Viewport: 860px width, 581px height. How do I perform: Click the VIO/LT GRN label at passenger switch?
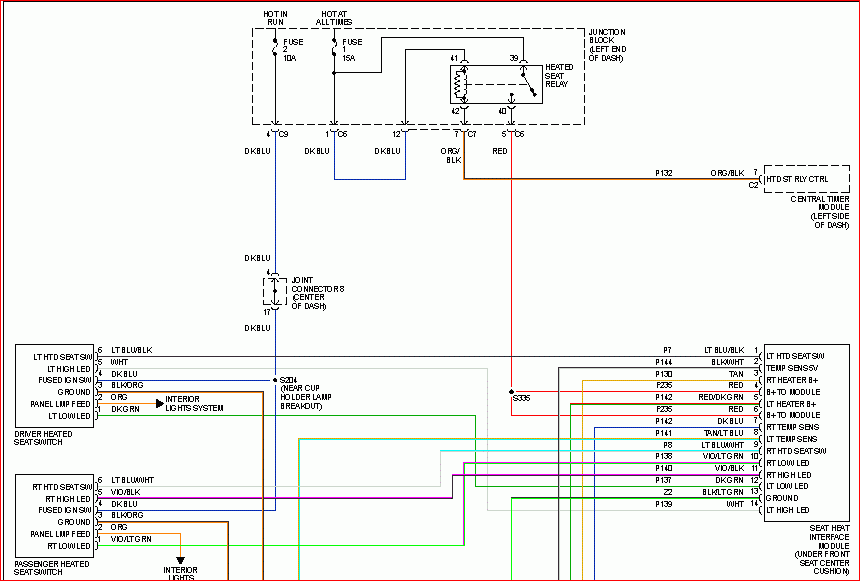(x=131, y=539)
